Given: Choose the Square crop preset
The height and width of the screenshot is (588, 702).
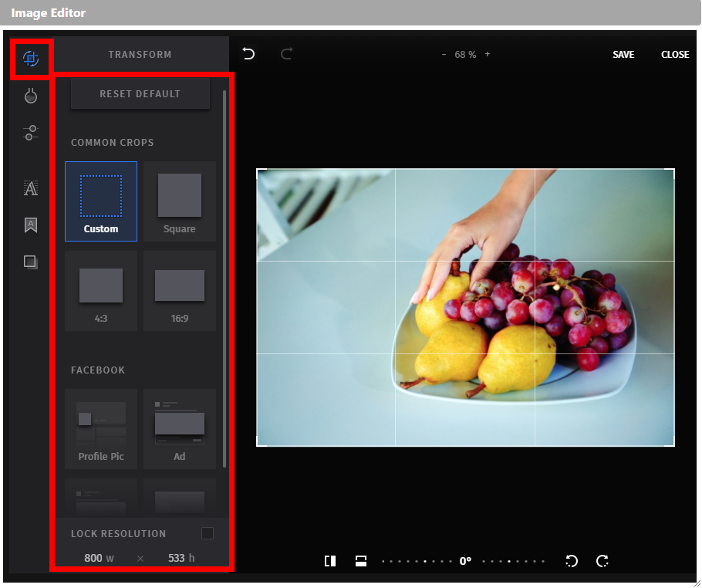Looking at the screenshot, I should pyautogui.click(x=180, y=201).
